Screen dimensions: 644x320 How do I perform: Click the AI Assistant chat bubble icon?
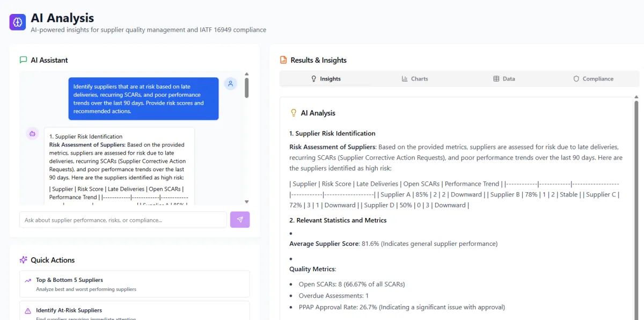pos(23,60)
